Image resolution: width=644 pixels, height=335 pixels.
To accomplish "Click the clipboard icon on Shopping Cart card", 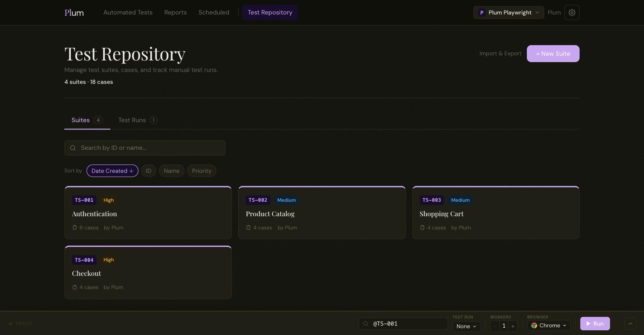I will click(423, 227).
